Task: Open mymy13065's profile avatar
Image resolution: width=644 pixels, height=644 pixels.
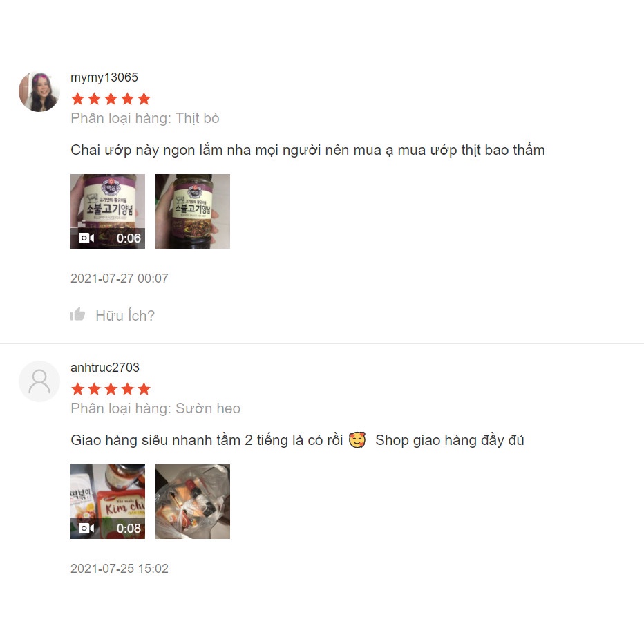Action: [x=39, y=92]
